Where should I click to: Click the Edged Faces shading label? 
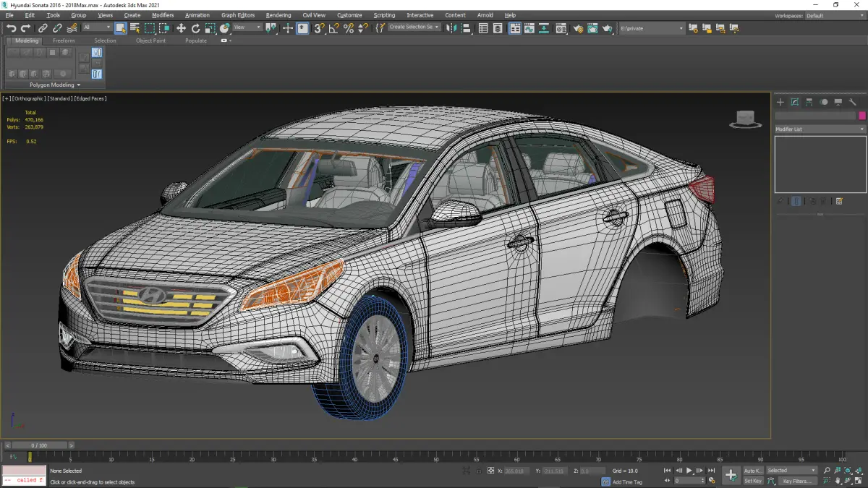(90, 98)
